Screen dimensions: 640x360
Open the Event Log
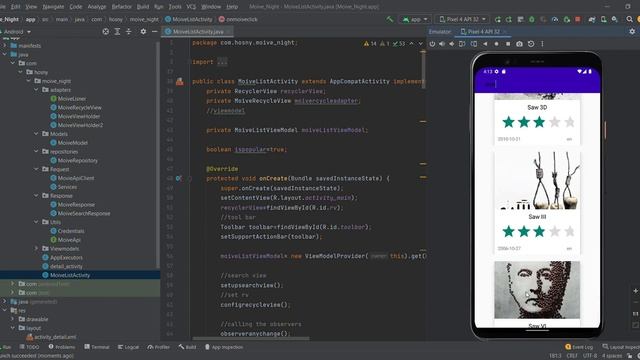click(x=579, y=347)
